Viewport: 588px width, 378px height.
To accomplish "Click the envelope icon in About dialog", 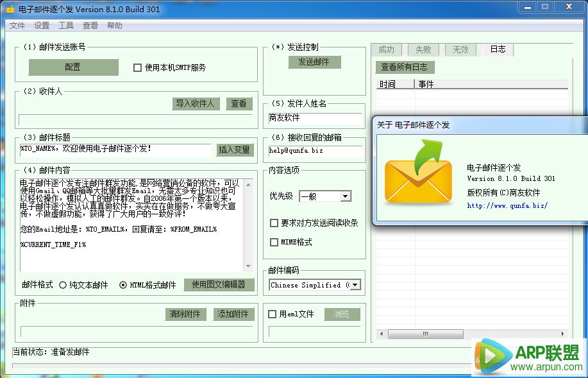I will [x=418, y=173].
